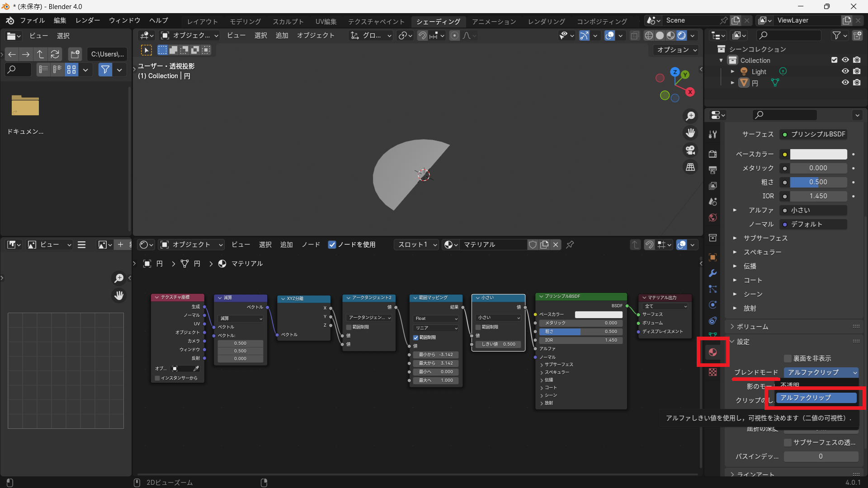Screen dimensions: 868x488
Task: Hide the Light object with eye icon
Action: pos(845,71)
